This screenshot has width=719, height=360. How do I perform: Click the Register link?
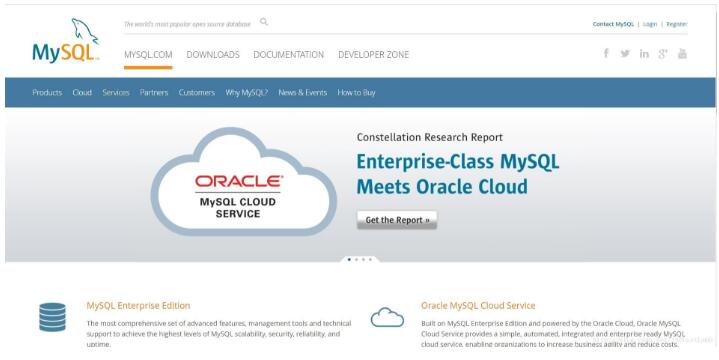click(677, 24)
